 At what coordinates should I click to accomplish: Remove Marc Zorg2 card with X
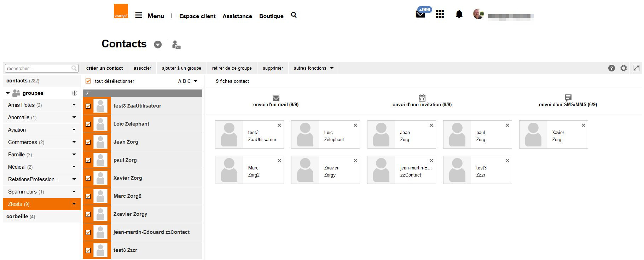279,161
